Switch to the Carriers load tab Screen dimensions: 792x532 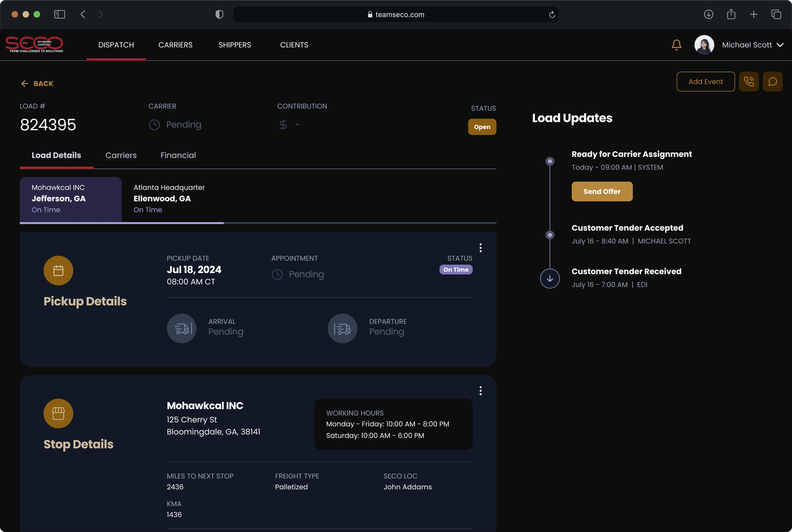[x=121, y=155]
